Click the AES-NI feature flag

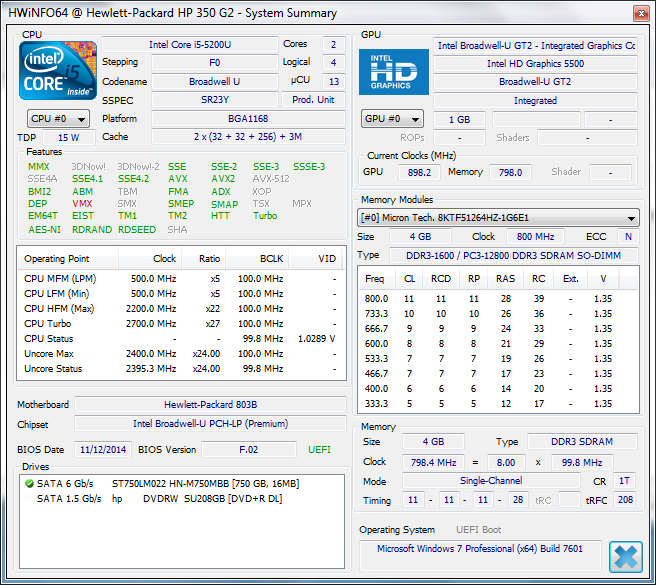coord(44,230)
